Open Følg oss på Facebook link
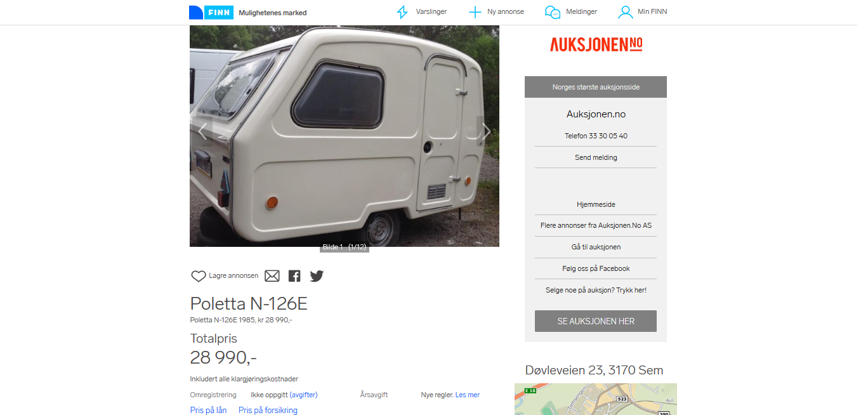Image resolution: width=868 pixels, height=415 pixels. [596, 268]
